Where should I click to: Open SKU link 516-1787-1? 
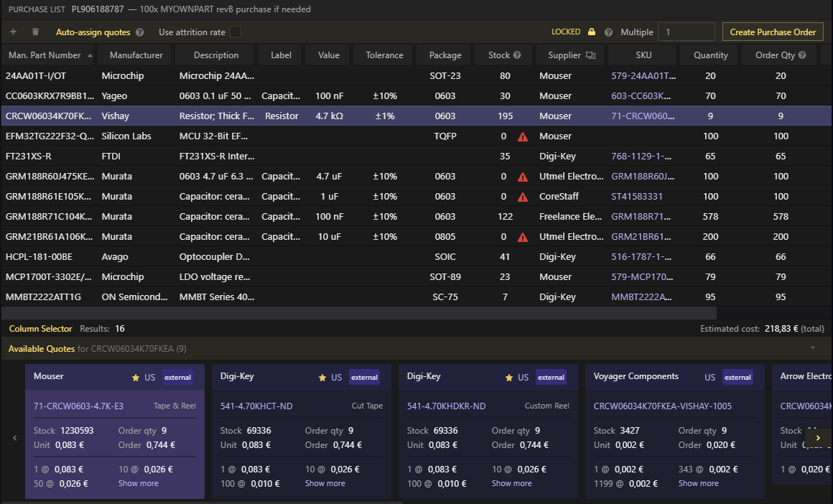(641, 258)
